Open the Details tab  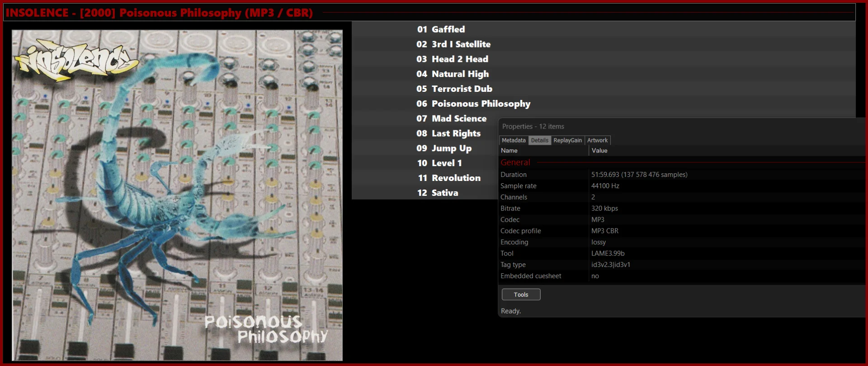pyautogui.click(x=539, y=140)
